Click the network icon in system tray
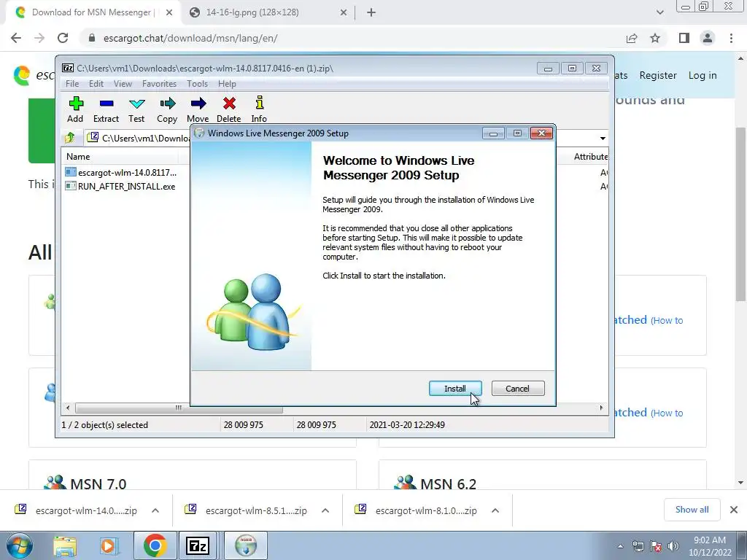The height and width of the screenshot is (560, 747). (638, 546)
